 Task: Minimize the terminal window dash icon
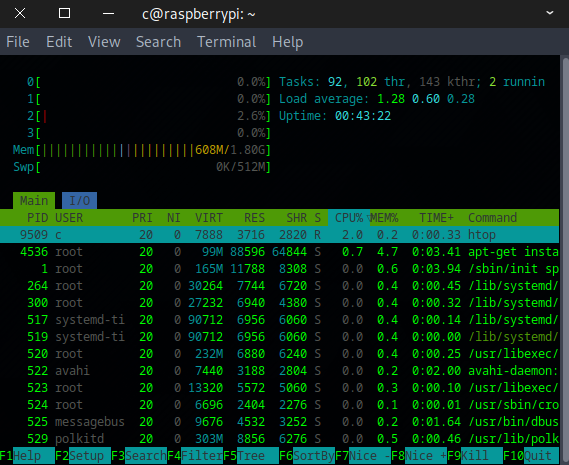(108, 14)
